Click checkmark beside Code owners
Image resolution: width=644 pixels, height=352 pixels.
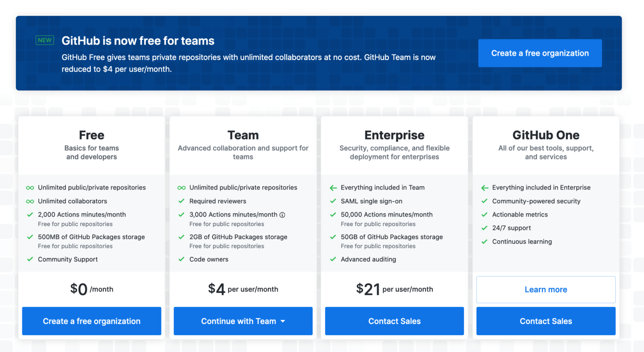pyautogui.click(x=182, y=259)
